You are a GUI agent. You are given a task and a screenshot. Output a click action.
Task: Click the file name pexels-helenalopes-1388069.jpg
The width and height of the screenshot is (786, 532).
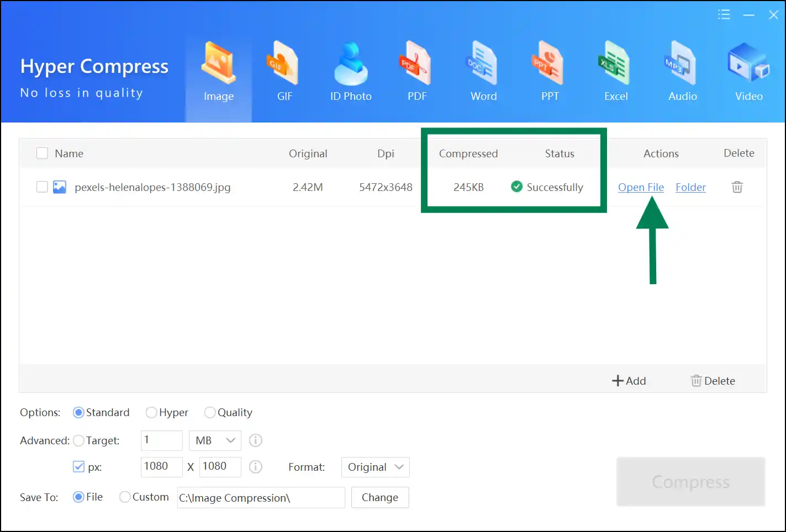152,187
